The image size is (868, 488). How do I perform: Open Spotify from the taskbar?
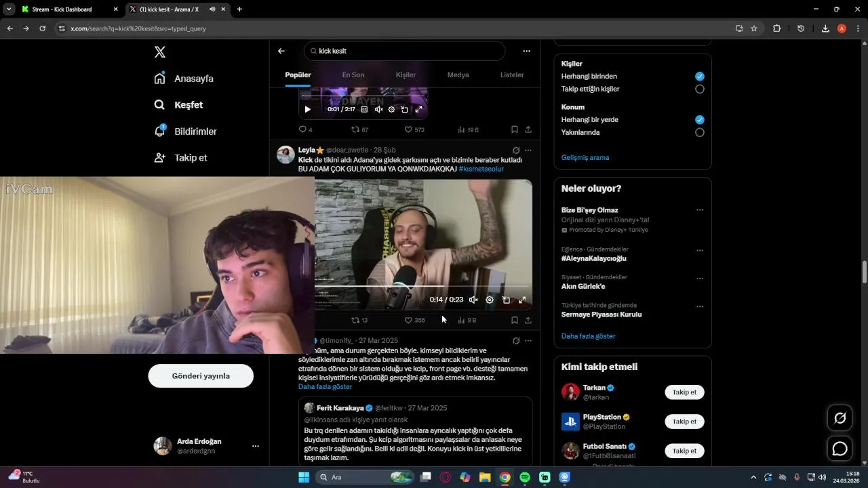coord(525,477)
